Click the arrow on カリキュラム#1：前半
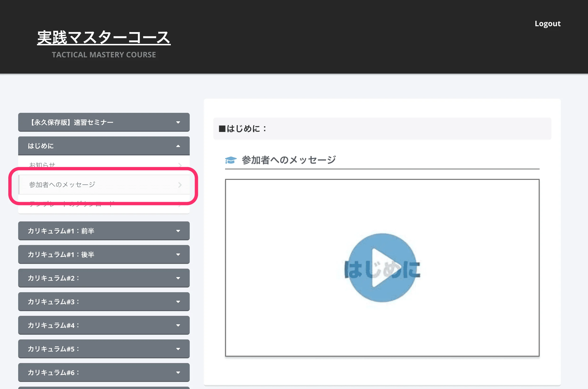 pyautogui.click(x=178, y=231)
